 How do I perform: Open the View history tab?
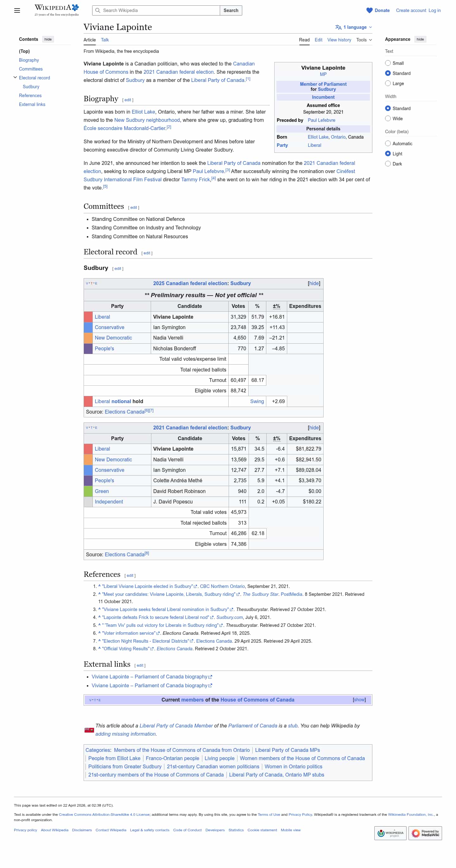click(x=339, y=40)
